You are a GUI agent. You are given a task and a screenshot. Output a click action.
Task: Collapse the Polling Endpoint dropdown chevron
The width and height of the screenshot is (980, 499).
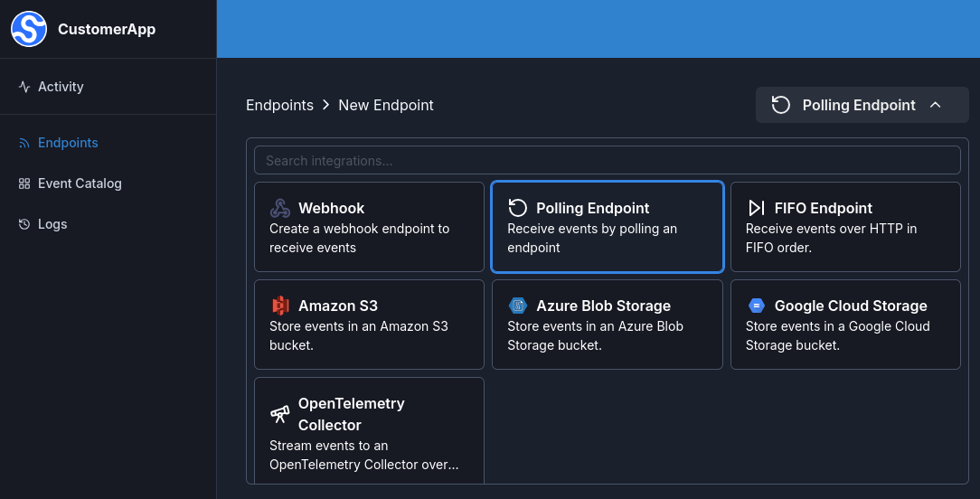936,105
